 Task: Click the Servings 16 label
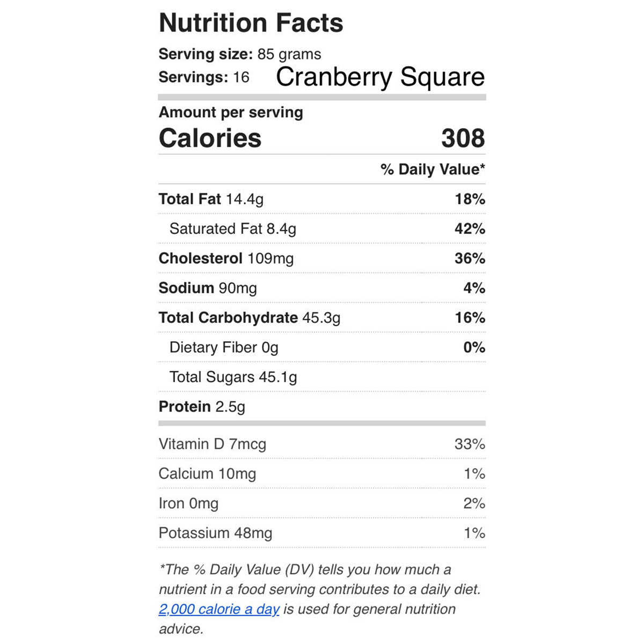tap(204, 77)
